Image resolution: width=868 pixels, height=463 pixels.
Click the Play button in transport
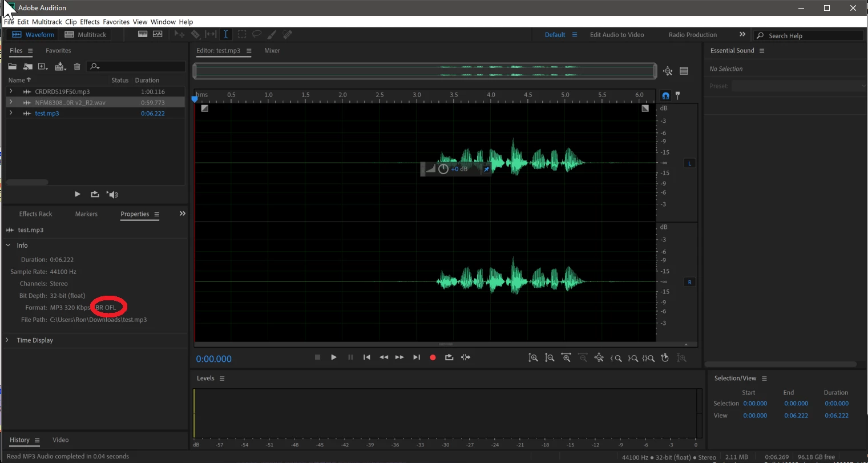click(334, 357)
